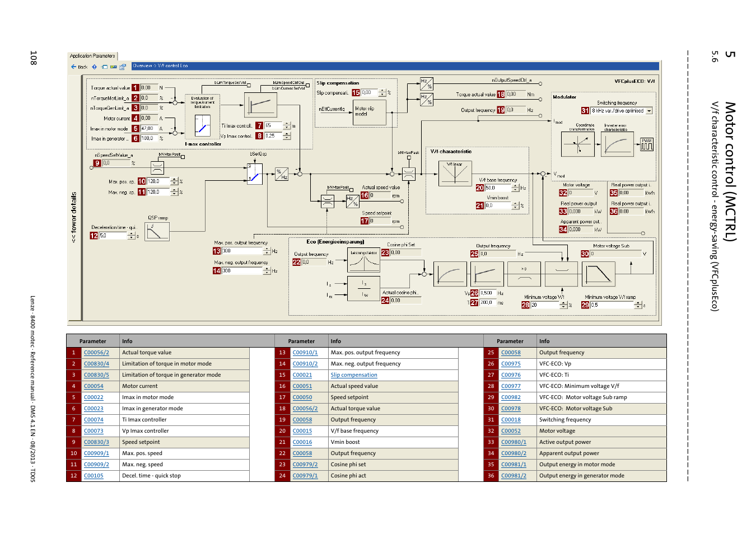Click the Leistungsfaktor block in Eco section
Viewport: 756px width, 534px height.
click(364, 260)
